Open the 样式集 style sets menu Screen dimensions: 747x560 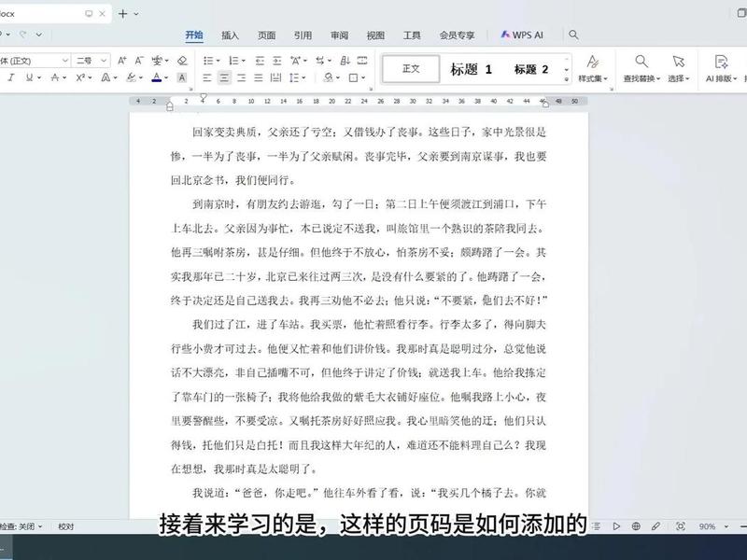click(x=593, y=68)
